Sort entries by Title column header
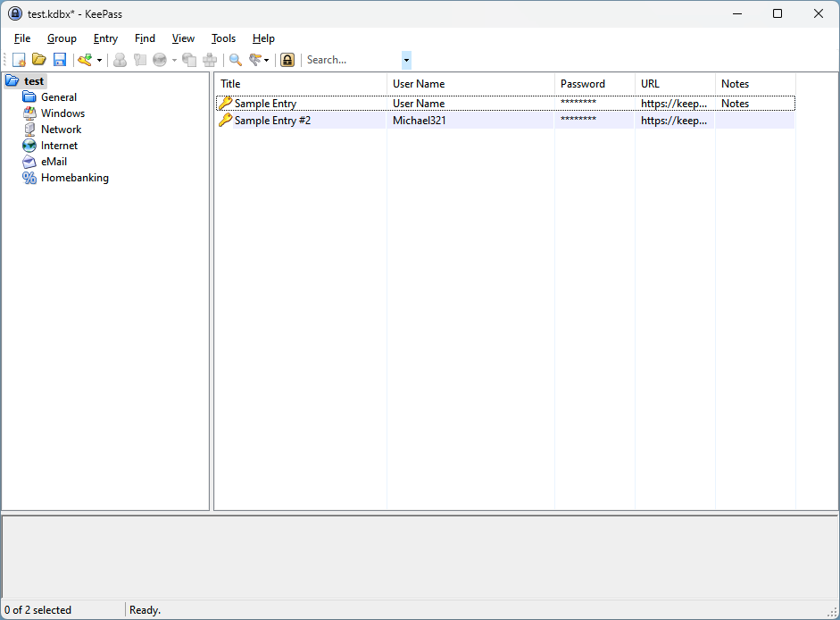Image resolution: width=840 pixels, height=620 pixels. pyautogui.click(x=301, y=84)
